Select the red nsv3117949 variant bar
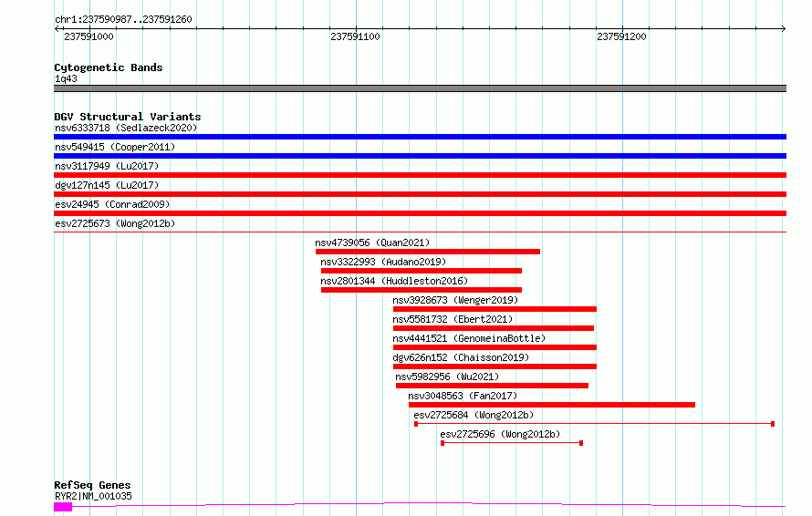Screen dimensions: 812x516 (x=420, y=175)
